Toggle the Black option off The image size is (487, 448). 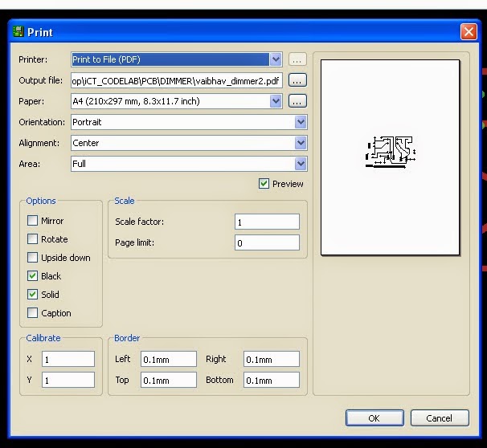coord(32,276)
